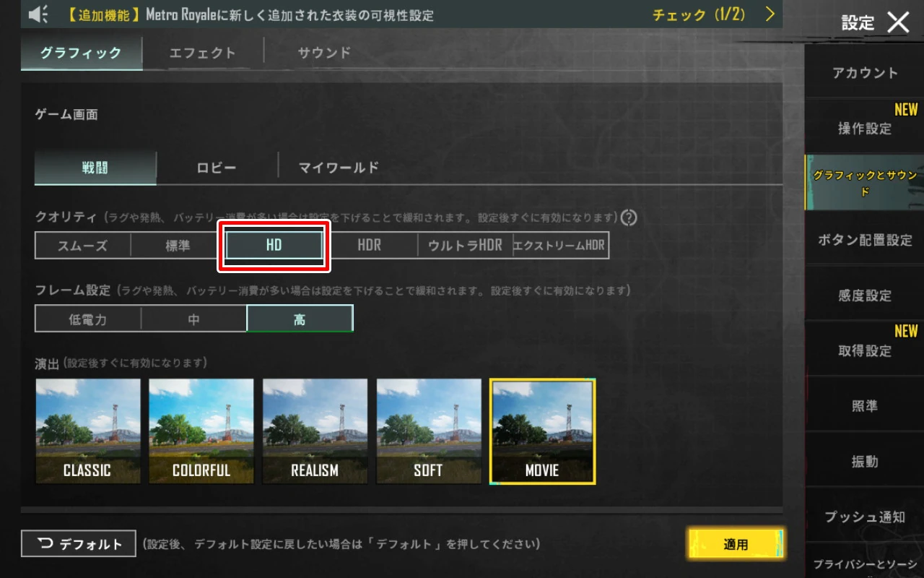Switch to the サウンド tab
The height and width of the screenshot is (578, 924).
(324, 53)
